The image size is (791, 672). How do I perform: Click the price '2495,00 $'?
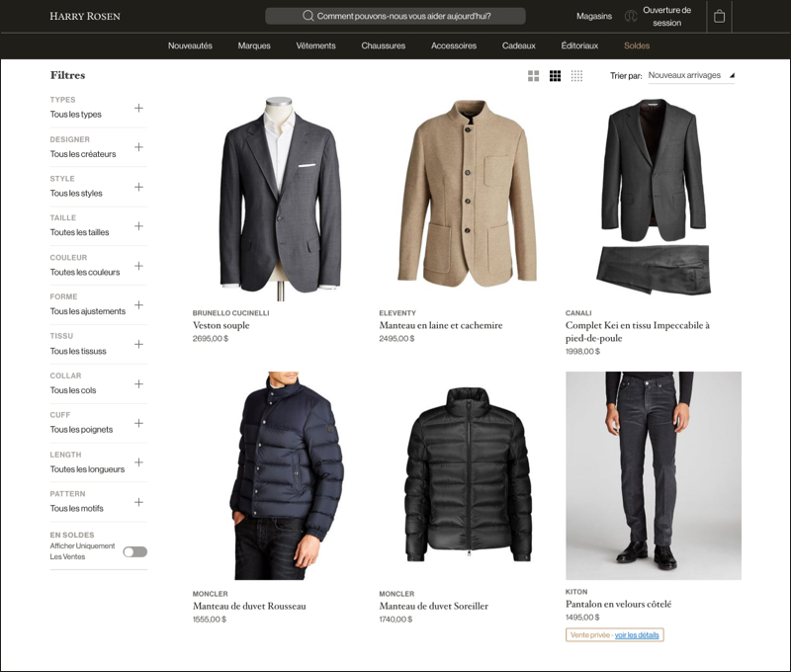[x=397, y=339]
